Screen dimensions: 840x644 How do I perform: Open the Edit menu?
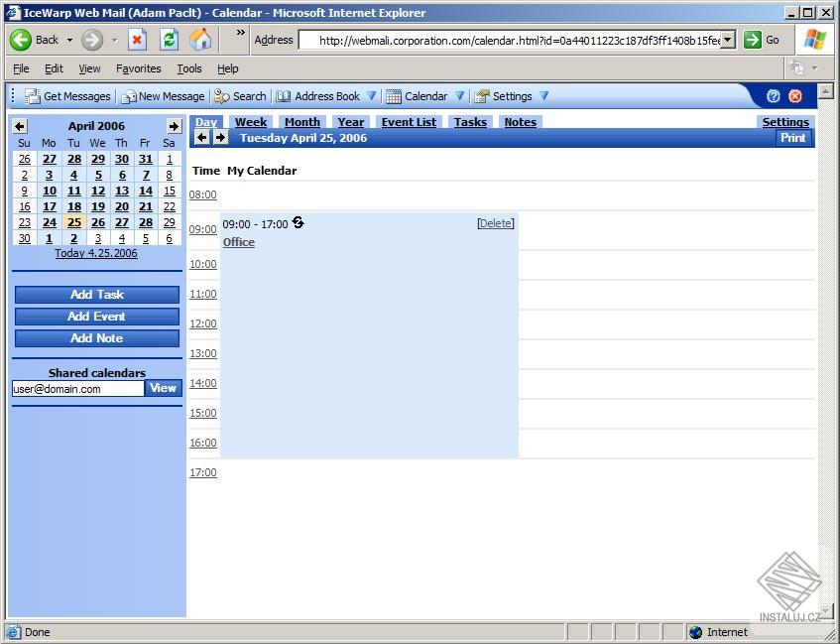(54, 68)
